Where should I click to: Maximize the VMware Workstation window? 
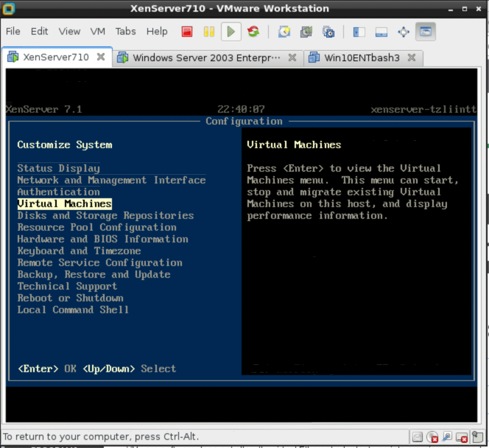[x=464, y=9]
